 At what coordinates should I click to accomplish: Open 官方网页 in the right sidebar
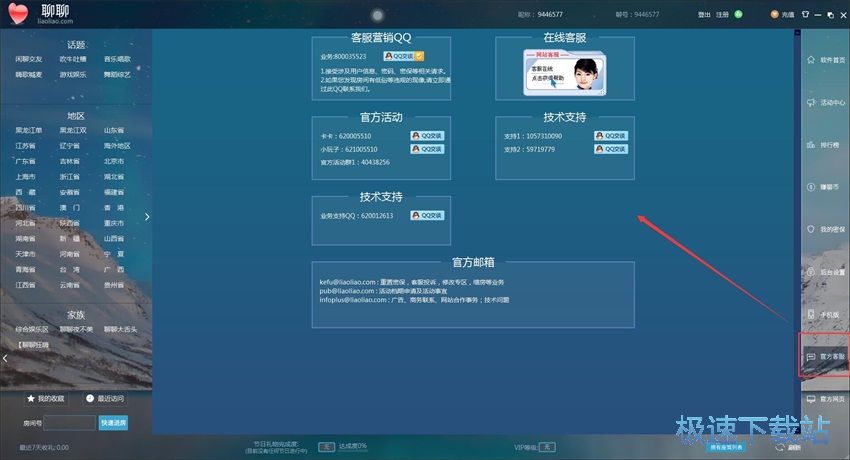pos(826,399)
